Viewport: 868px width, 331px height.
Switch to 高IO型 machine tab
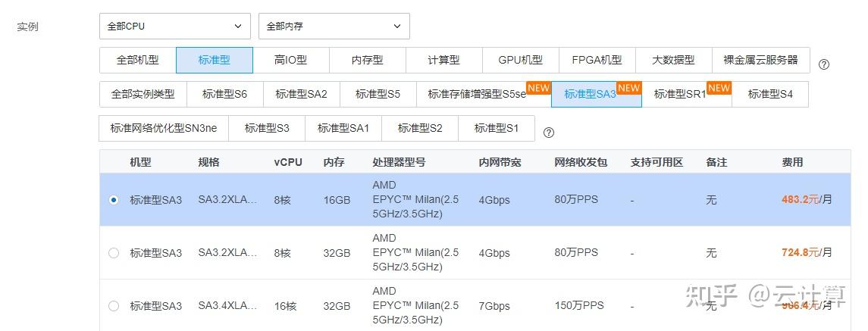click(290, 60)
